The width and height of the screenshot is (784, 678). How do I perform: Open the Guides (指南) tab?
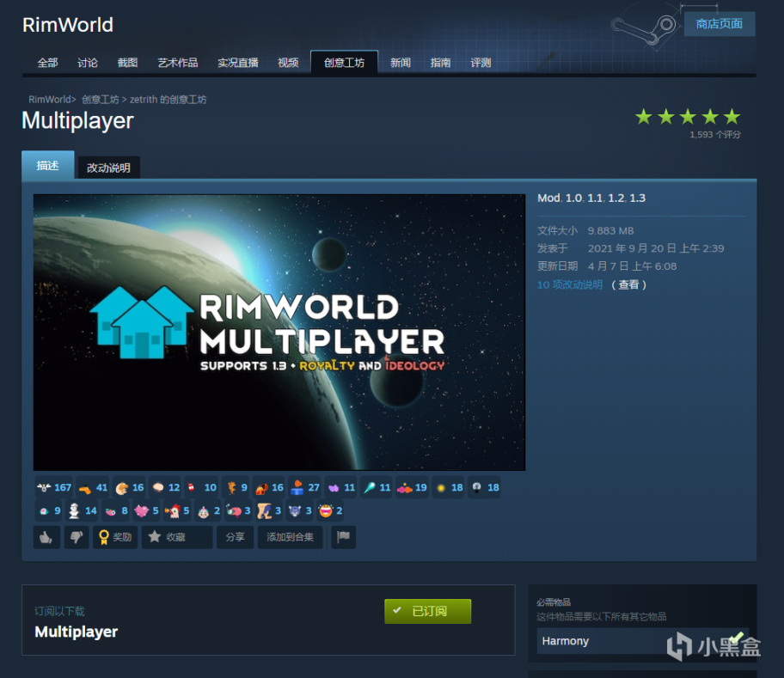coord(440,63)
